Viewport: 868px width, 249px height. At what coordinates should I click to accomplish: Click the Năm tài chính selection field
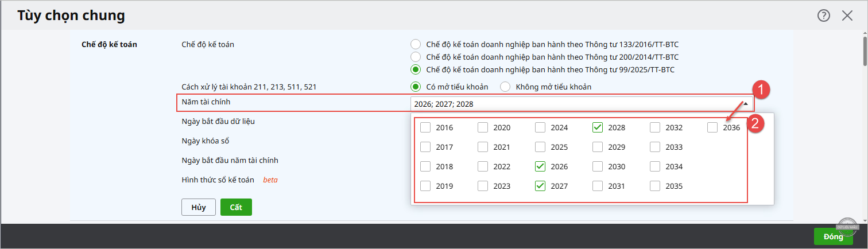coord(574,104)
